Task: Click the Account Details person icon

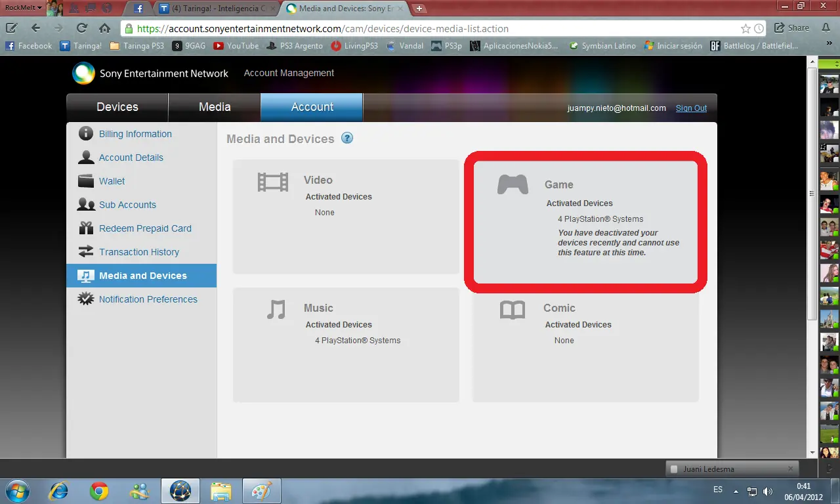Action: click(x=86, y=157)
